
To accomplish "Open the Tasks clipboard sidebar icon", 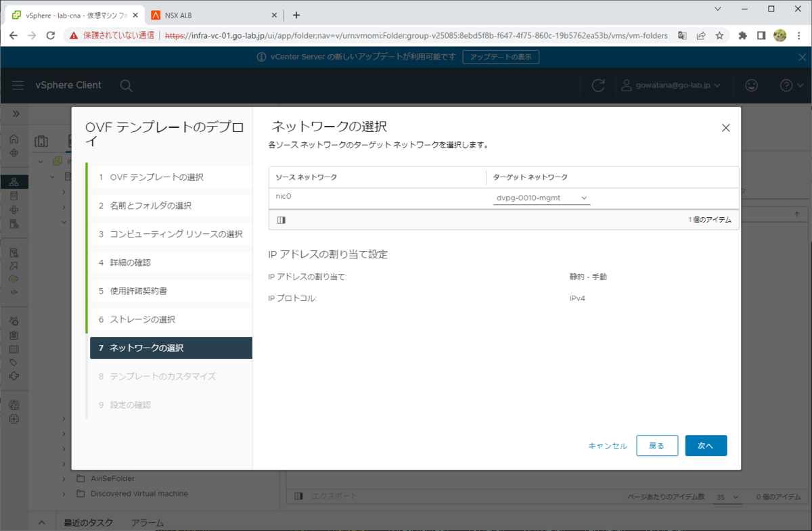I will 14,335.
